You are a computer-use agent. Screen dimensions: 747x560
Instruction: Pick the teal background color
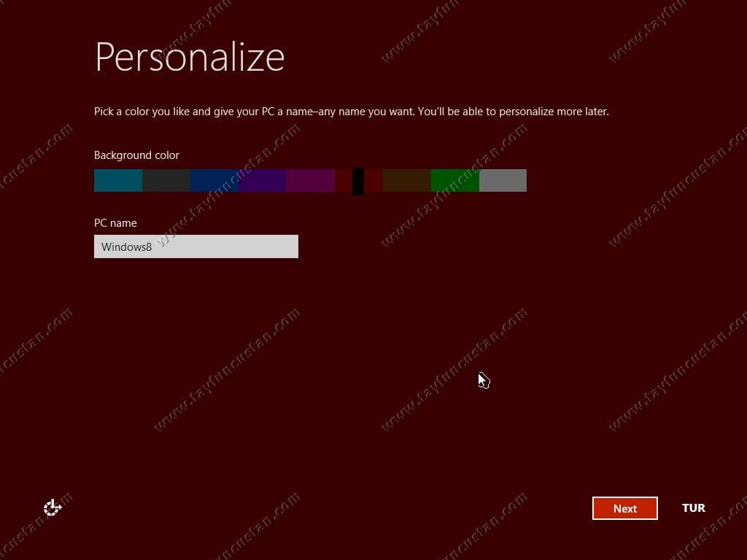point(117,180)
